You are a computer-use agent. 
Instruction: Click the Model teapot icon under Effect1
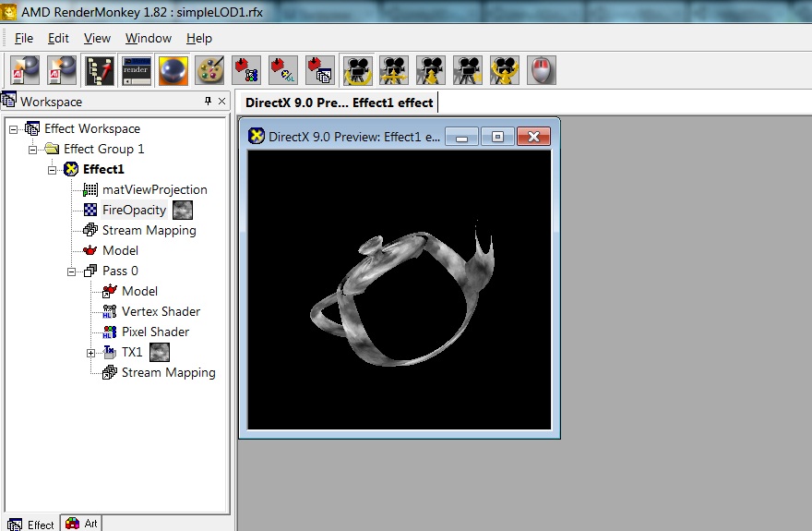[x=90, y=250]
